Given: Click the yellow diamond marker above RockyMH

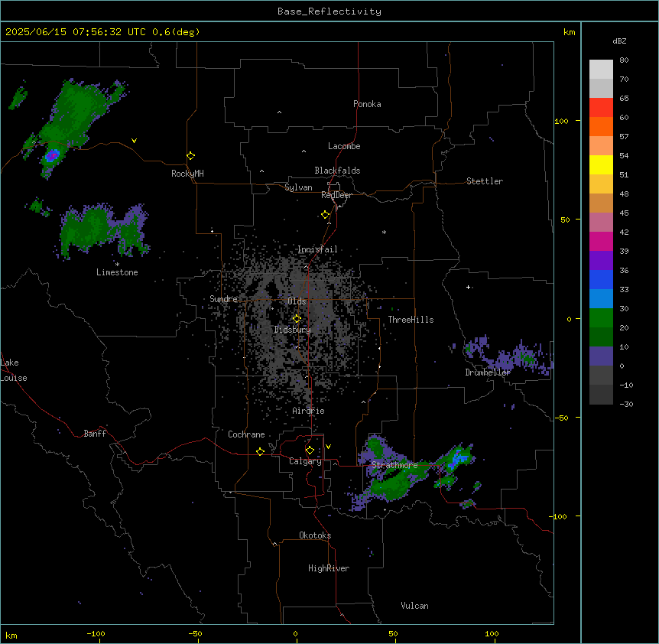Looking at the screenshot, I should pos(190,156).
